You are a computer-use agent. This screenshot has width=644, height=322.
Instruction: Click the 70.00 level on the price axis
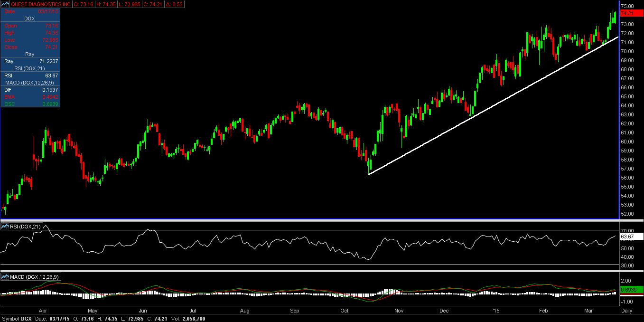(627, 51)
